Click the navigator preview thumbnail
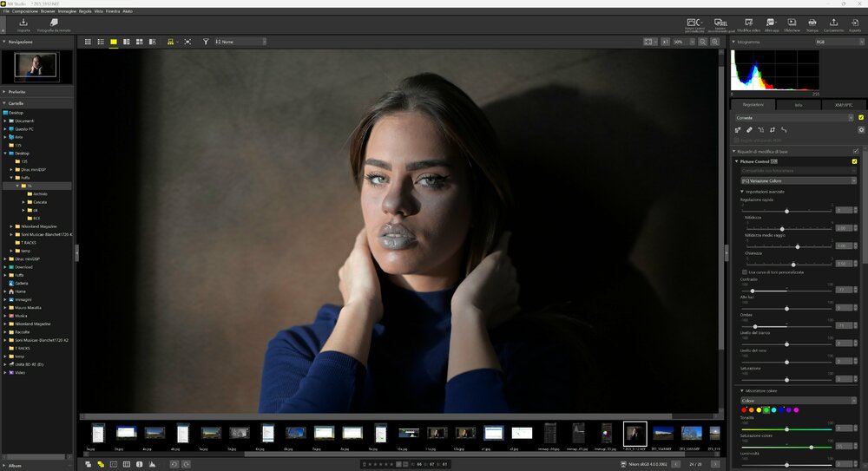 [36, 65]
